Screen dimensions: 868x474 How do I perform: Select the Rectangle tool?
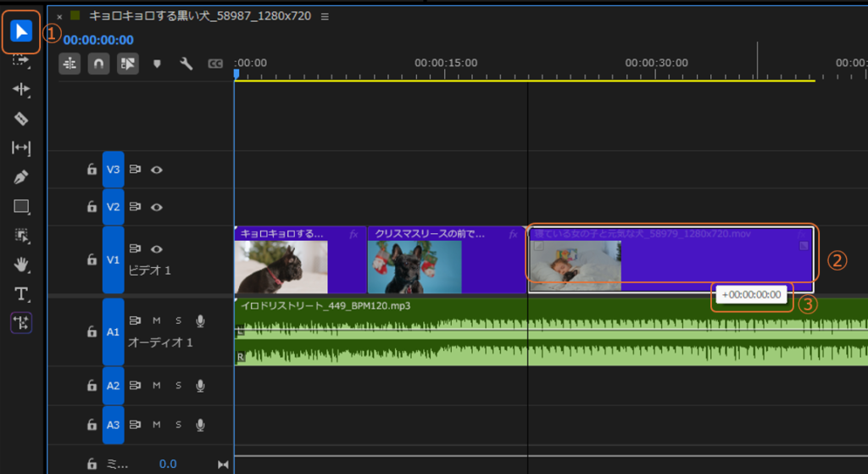(22, 206)
